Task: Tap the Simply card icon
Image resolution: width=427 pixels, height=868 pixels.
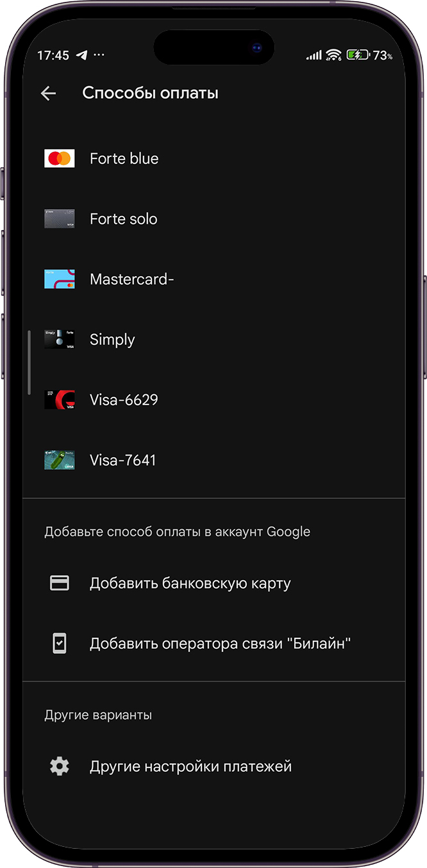Action: click(x=60, y=339)
